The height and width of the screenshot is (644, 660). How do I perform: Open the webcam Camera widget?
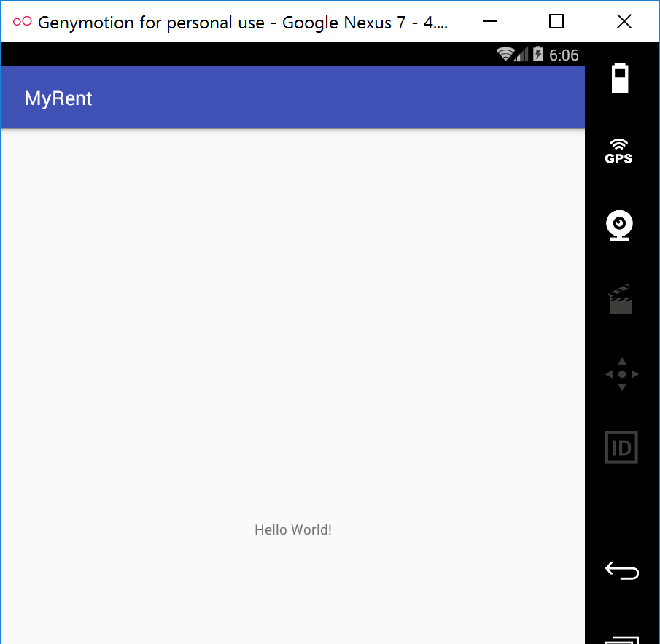[x=619, y=226]
